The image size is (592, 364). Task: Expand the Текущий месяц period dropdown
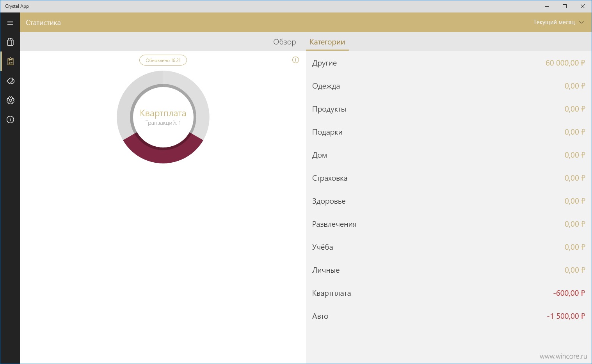[x=558, y=22]
